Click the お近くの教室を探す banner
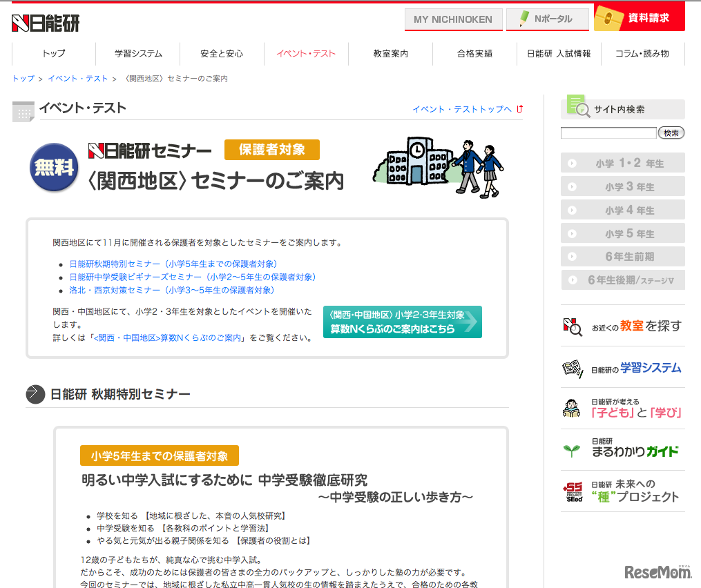Screen dimensions: 701x588 [x=622, y=326]
